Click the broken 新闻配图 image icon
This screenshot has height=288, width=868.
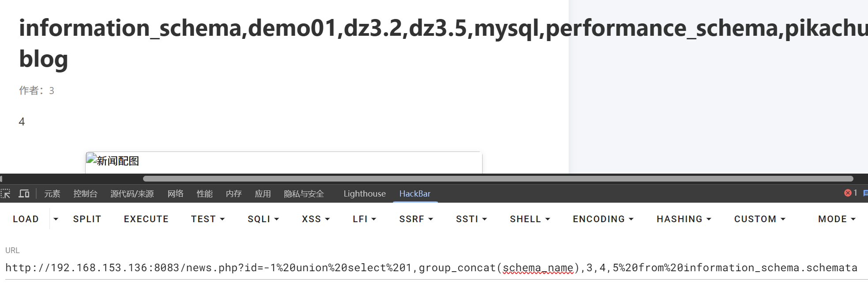91,159
